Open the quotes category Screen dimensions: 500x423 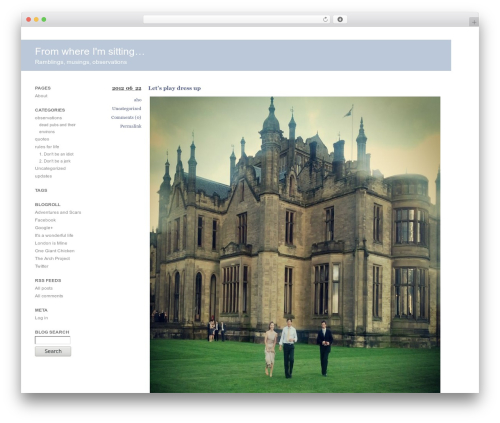pyautogui.click(x=42, y=139)
